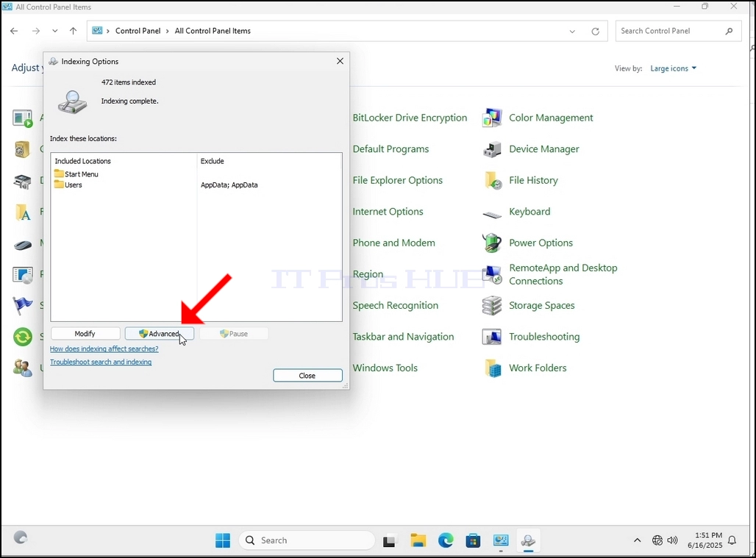This screenshot has height=558, width=756.
Task: Close Indexing Options with the X button
Action: pyautogui.click(x=340, y=61)
